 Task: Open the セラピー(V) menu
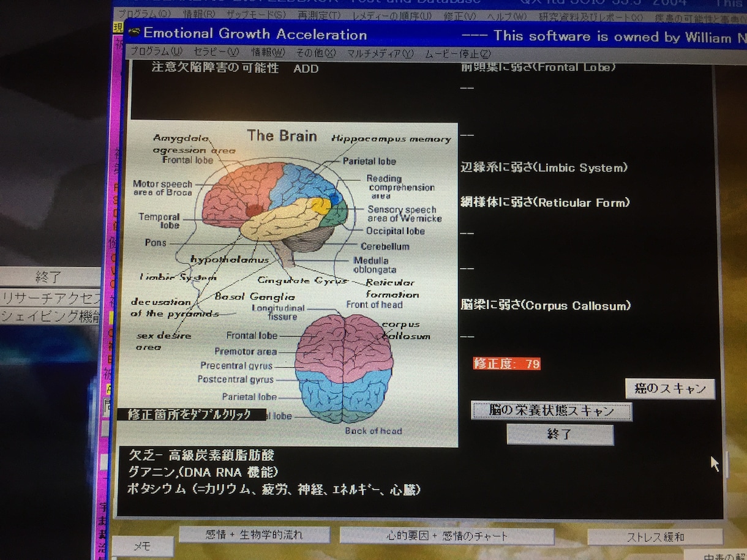coord(217,53)
